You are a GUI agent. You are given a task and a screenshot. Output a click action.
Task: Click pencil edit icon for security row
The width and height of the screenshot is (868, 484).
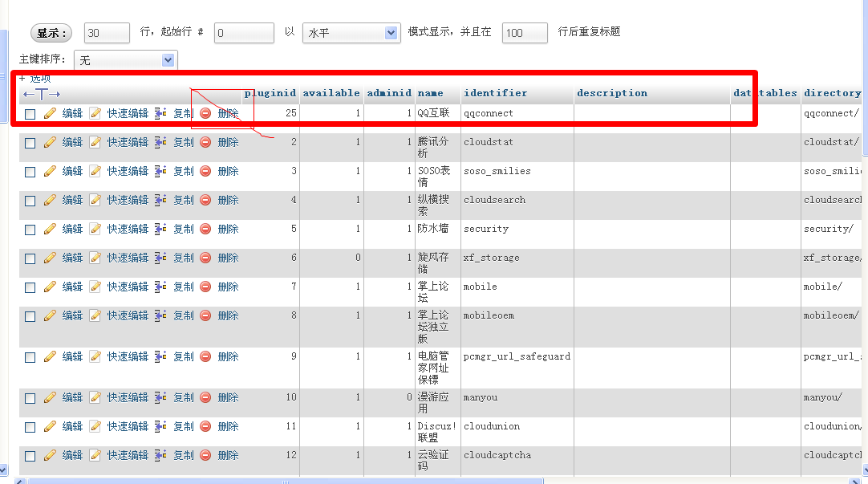[x=50, y=229]
